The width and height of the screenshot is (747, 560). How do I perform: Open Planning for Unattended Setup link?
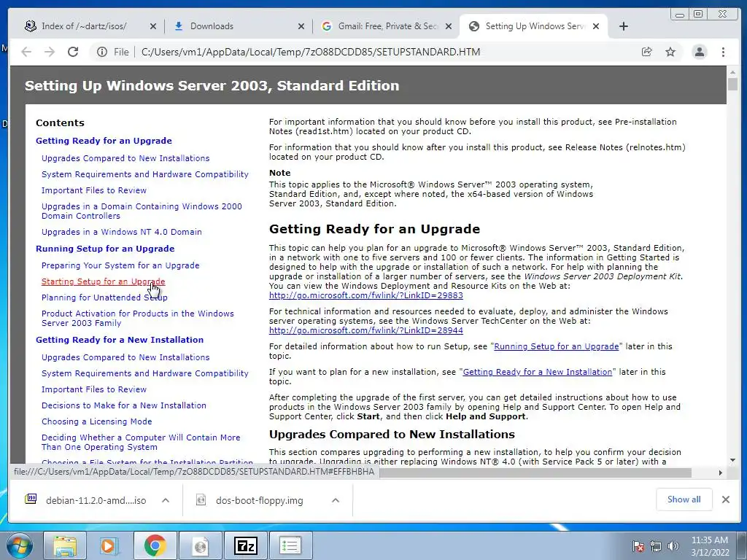pyautogui.click(x=104, y=297)
